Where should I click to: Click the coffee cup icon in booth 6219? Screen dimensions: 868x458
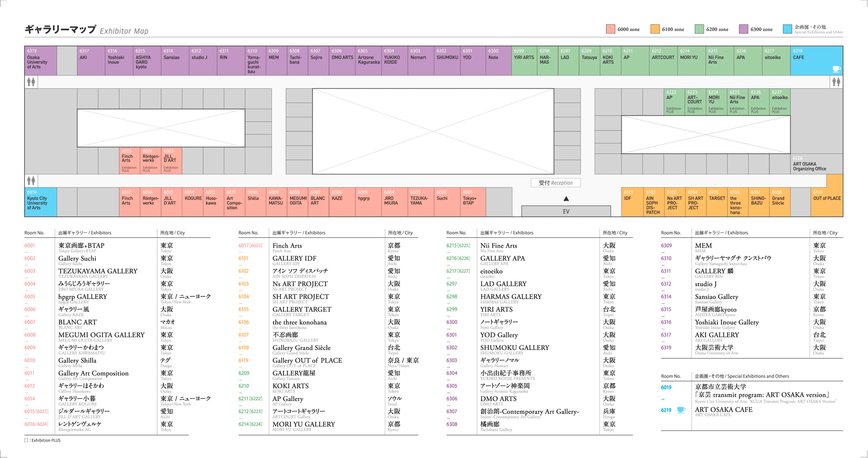click(x=837, y=69)
